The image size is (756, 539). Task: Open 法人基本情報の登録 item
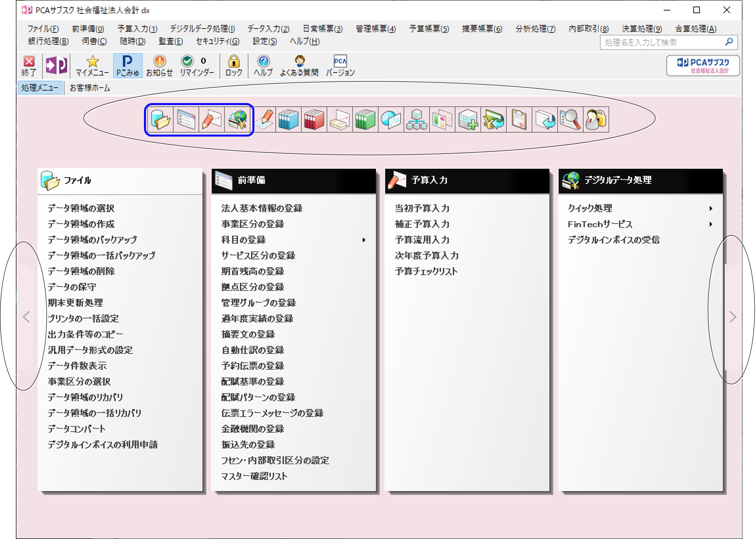(262, 208)
